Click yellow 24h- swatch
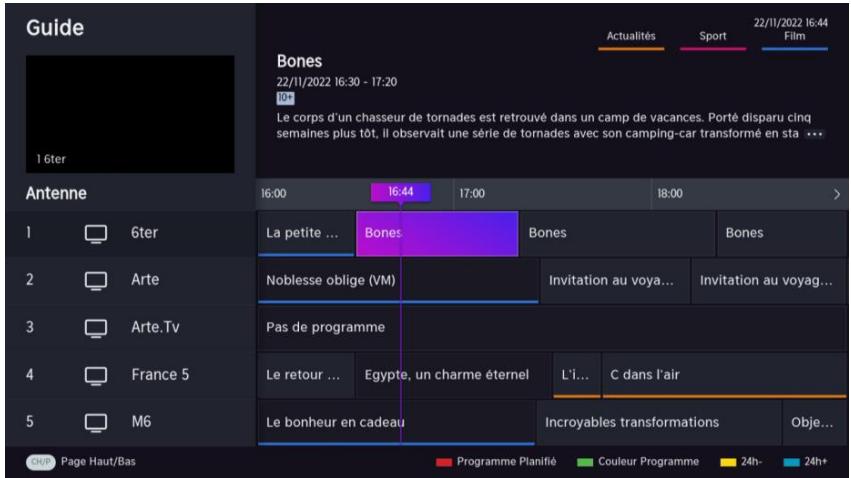Image resolution: width=851 pixels, height=478 pixels. point(728,462)
